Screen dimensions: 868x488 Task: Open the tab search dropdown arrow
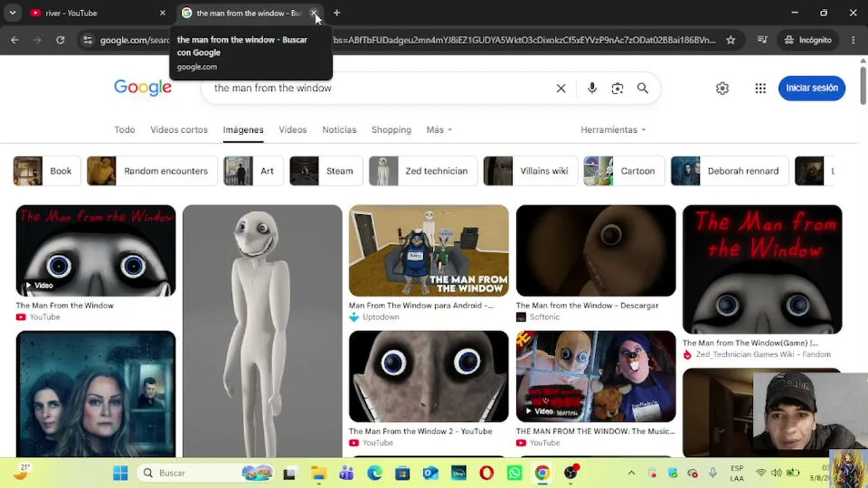click(12, 13)
